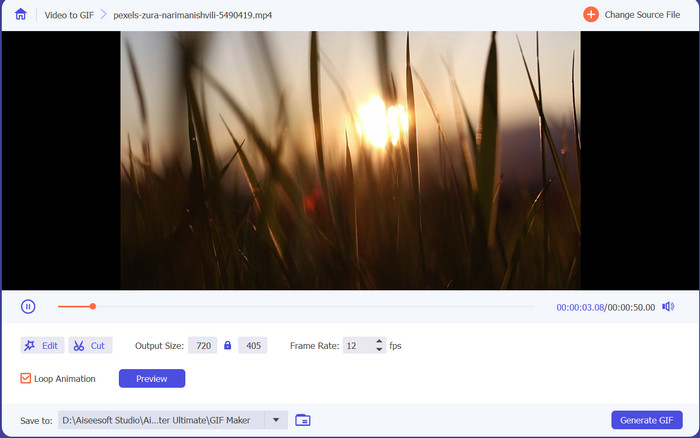Click the video preview frame

[350, 160]
